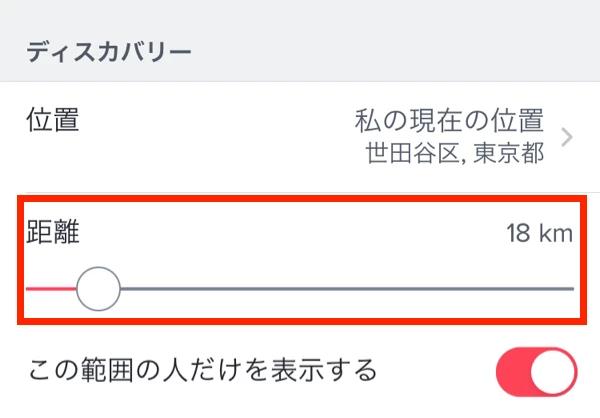Click the 東京都 part of the location text

(515, 153)
